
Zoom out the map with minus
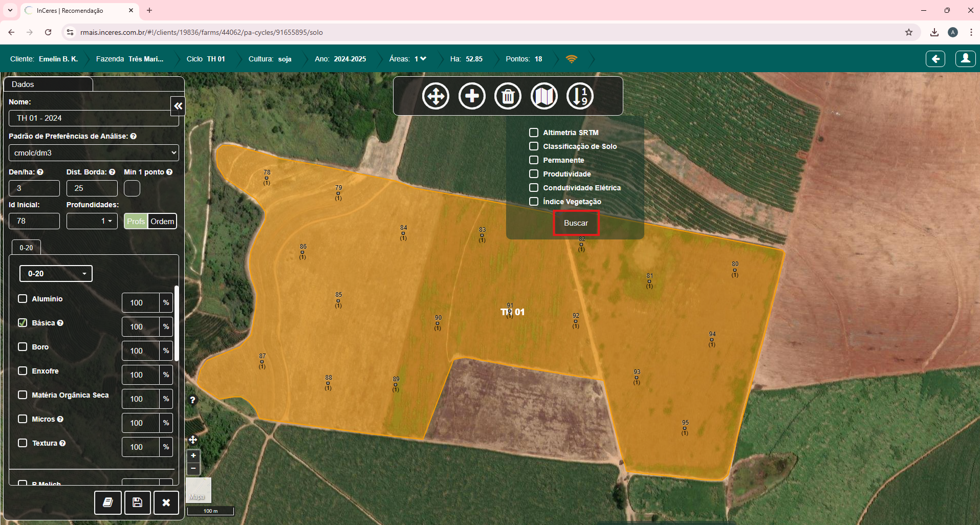pos(193,468)
